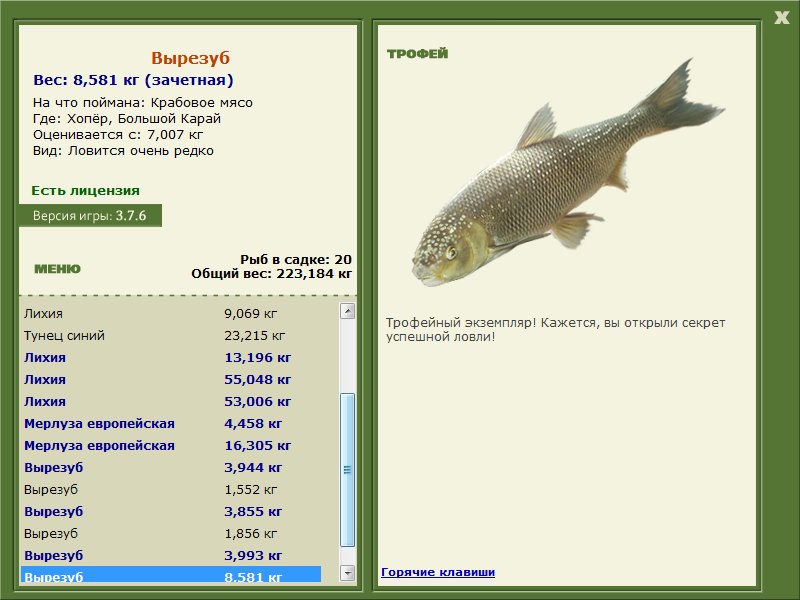Open the МЕНЮ button
The height and width of the screenshot is (600, 800).
click(x=57, y=269)
